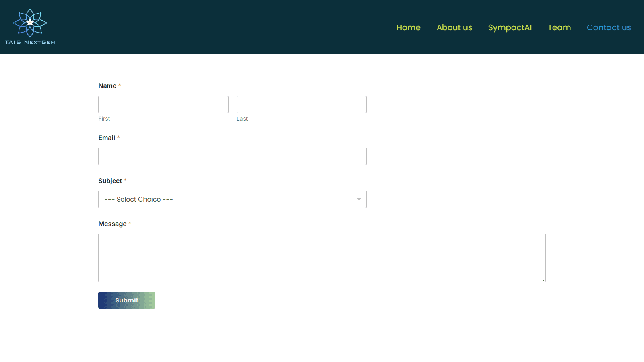644x362 pixels.
Task: Click the 'Last' sublabel text
Action: click(242, 119)
